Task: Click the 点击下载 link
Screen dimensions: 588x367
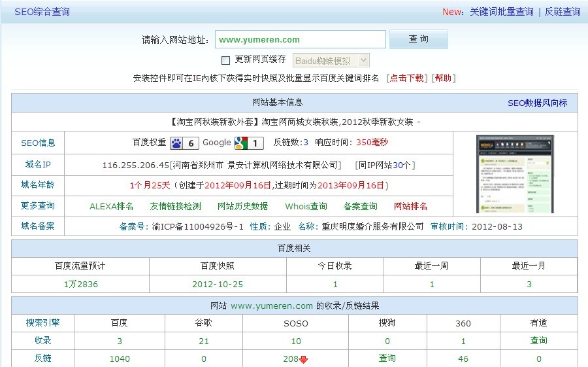Action: pyautogui.click(x=407, y=78)
